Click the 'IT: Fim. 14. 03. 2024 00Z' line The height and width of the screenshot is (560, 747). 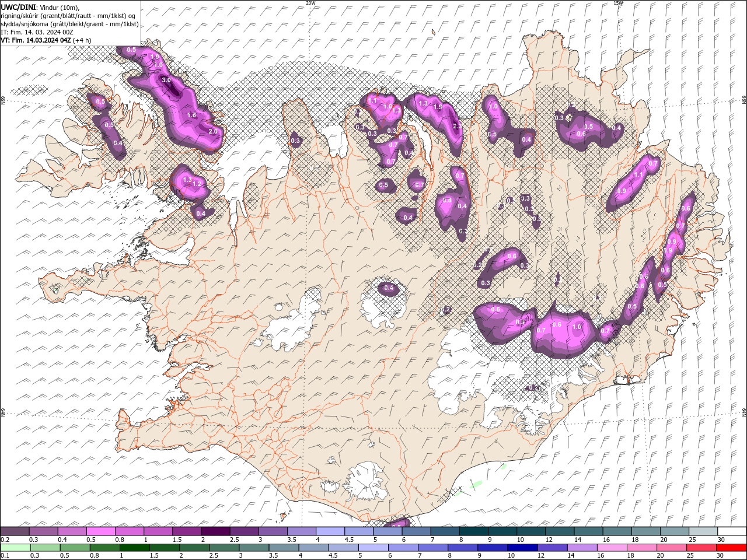pos(37,32)
